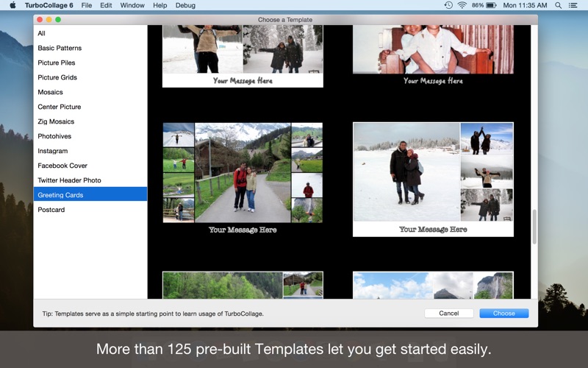The image size is (588, 368).
Task: Click the Wi-Fi status icon
Action: pyautogui.click(x=462, y=5)
